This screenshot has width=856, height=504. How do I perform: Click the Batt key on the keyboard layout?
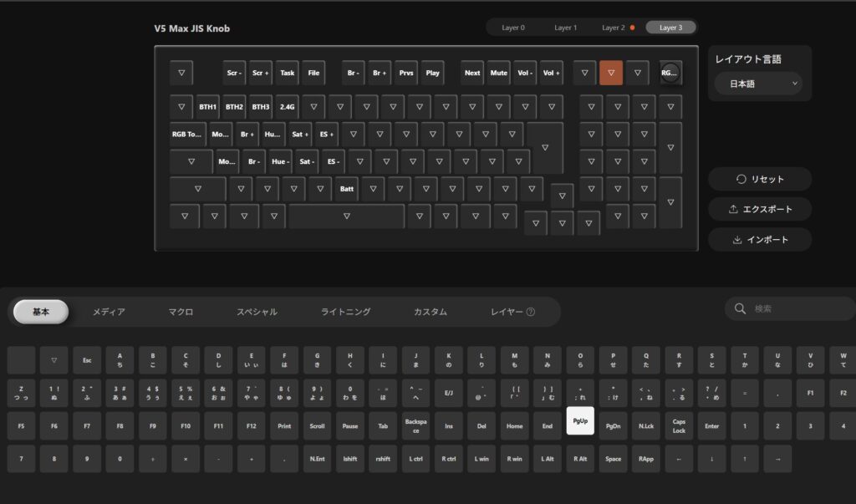(x=348, y=189)
